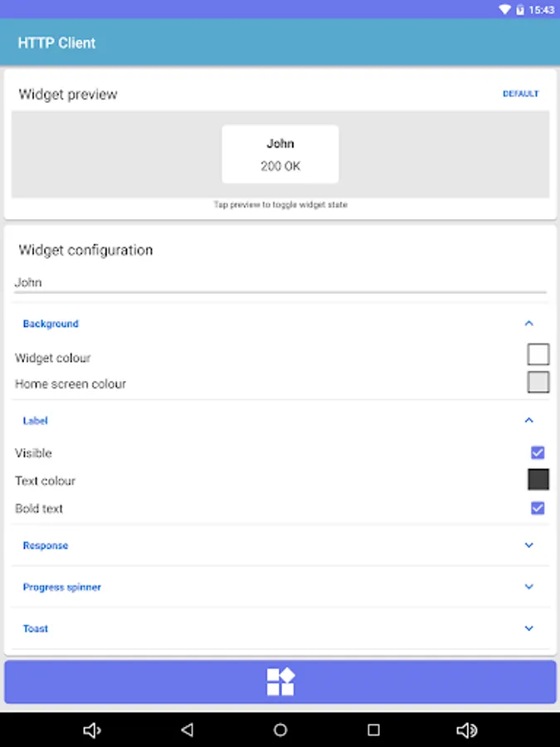Expand the Progress spinner section
This screenshot has height=747, width=560.
point(280,587)
